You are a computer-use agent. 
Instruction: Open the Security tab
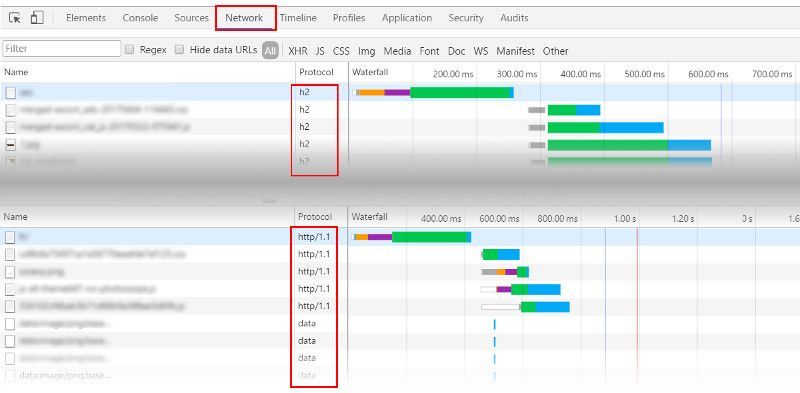coord(465,18)
